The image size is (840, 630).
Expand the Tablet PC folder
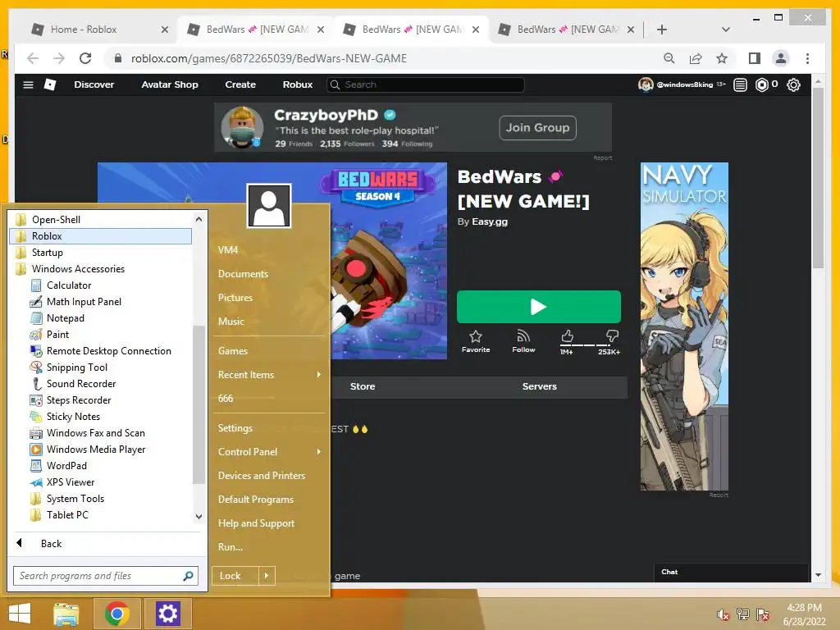pyautogui.click(x=59, y=515)
